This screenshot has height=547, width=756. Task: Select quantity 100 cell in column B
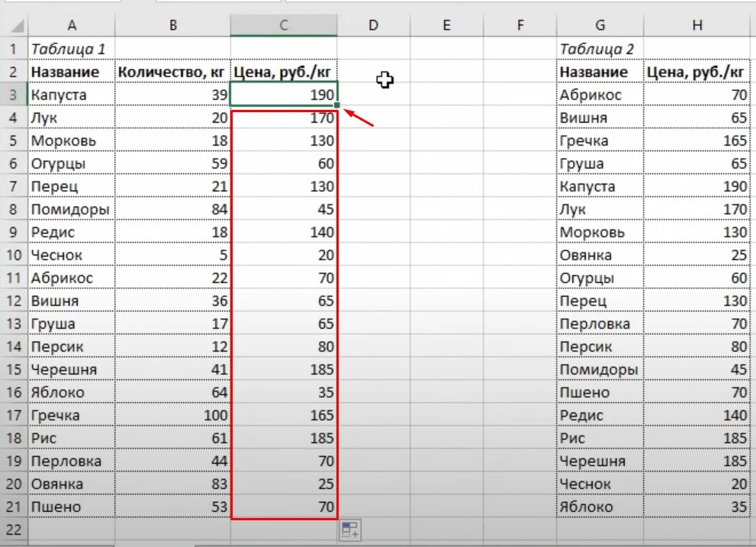pos(172,415)
